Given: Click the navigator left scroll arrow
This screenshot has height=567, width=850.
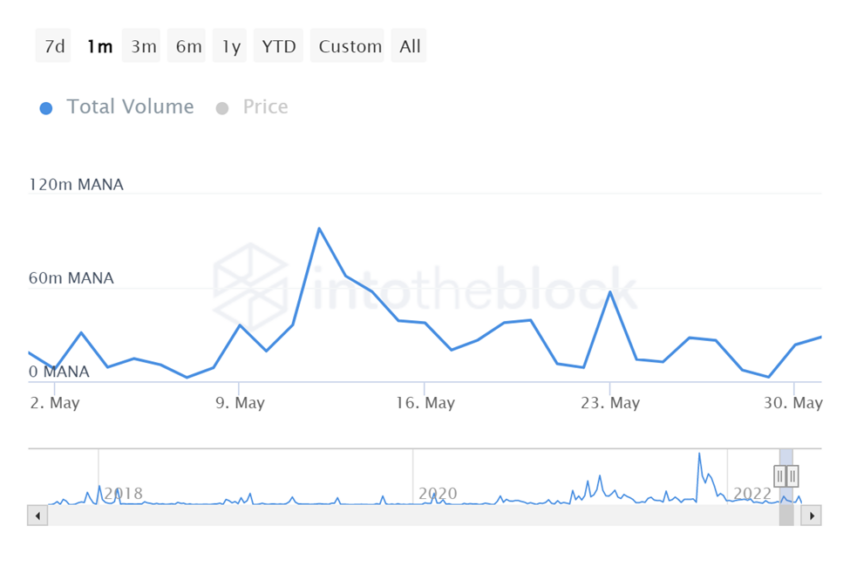Looking at the screenshot, I should (37, 516).
